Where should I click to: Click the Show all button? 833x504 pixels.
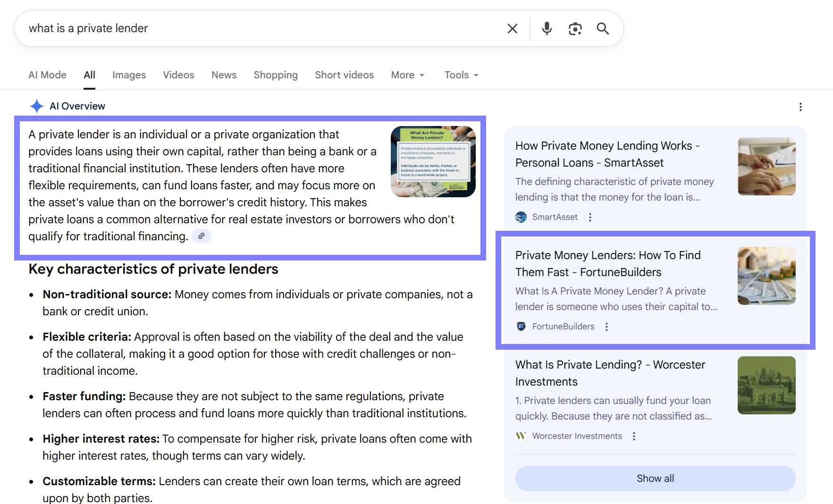[655, 478]
